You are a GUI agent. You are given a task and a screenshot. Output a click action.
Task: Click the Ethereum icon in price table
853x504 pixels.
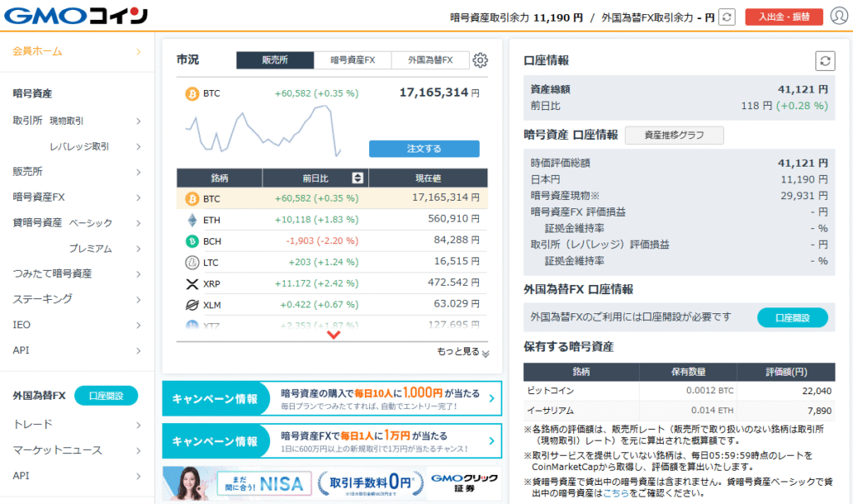tap(192, 220)
